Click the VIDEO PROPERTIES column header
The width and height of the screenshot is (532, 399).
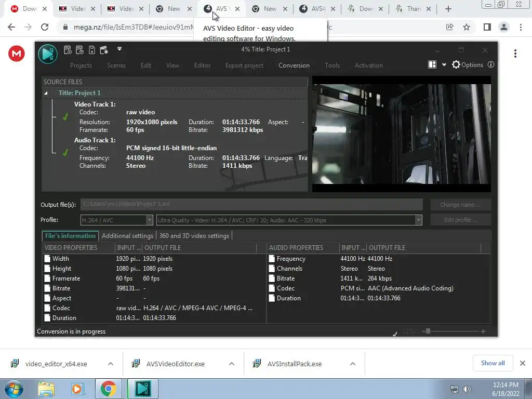pos(79,248)
